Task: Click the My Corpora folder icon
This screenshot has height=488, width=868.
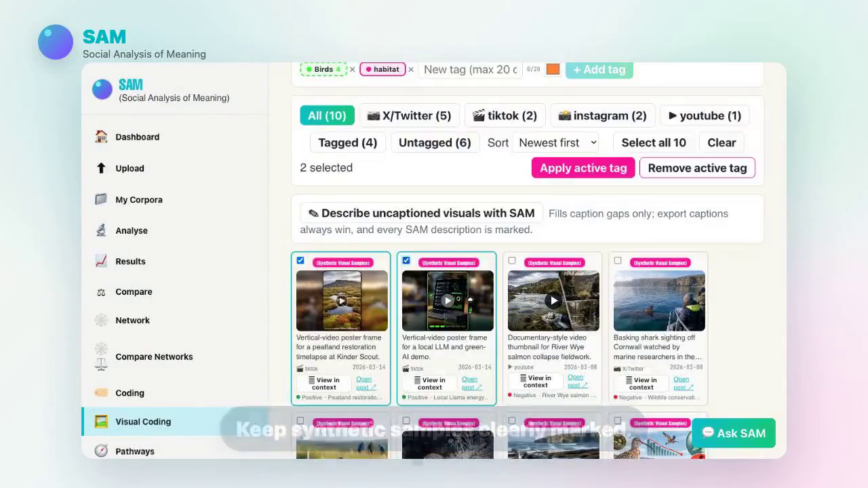Action: (101, 199)
